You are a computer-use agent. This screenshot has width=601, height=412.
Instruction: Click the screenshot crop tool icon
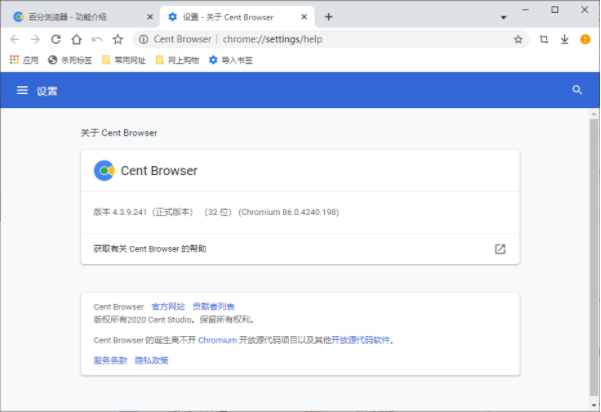544,39
